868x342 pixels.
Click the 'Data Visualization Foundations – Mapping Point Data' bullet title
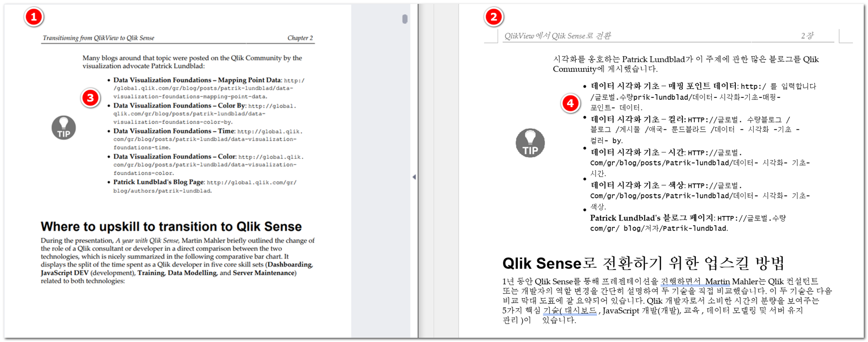[197, 80]
